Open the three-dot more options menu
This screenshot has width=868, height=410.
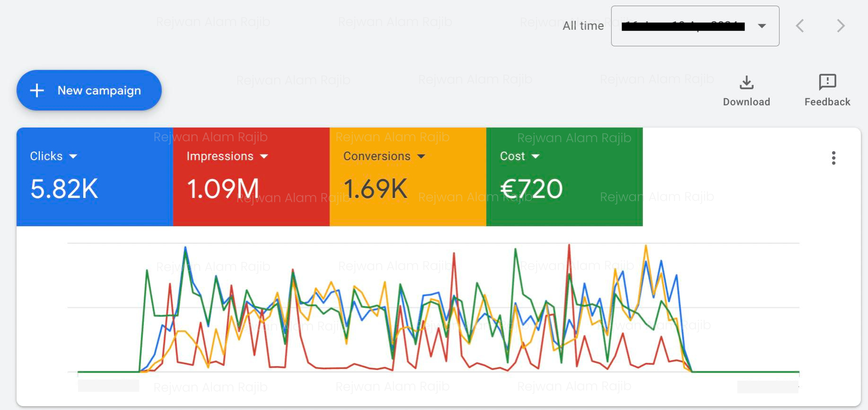coord(833,158)
